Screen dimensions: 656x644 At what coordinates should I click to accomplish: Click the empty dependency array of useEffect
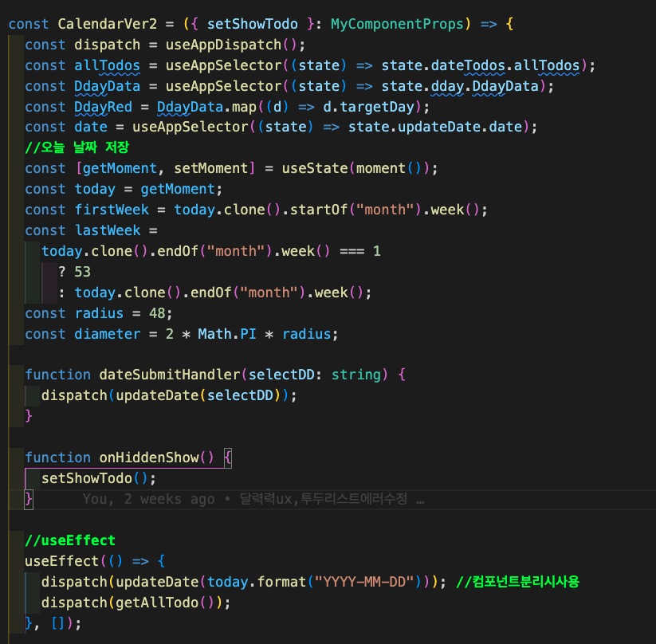(60, 623)
